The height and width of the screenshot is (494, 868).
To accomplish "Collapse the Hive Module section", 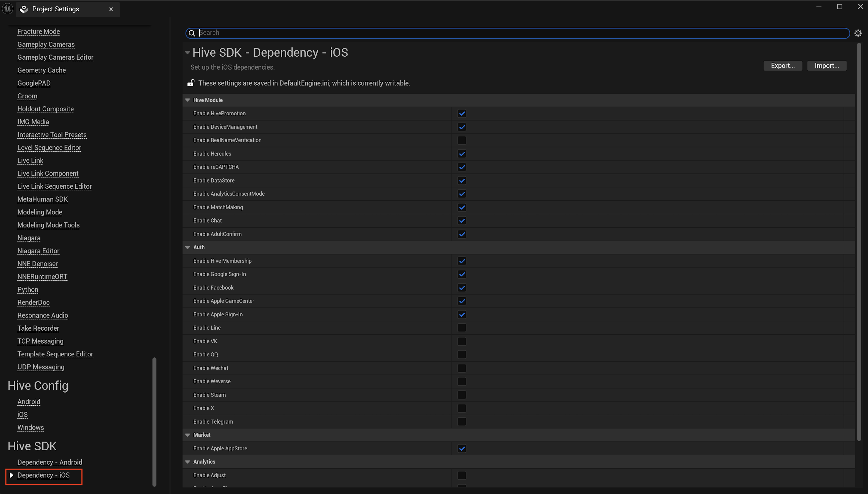I will coord(188,100).
